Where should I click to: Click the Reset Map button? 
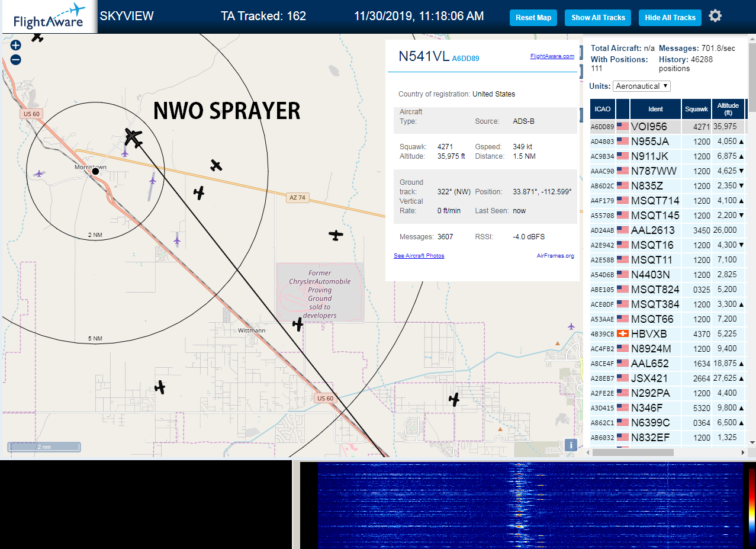533,18
